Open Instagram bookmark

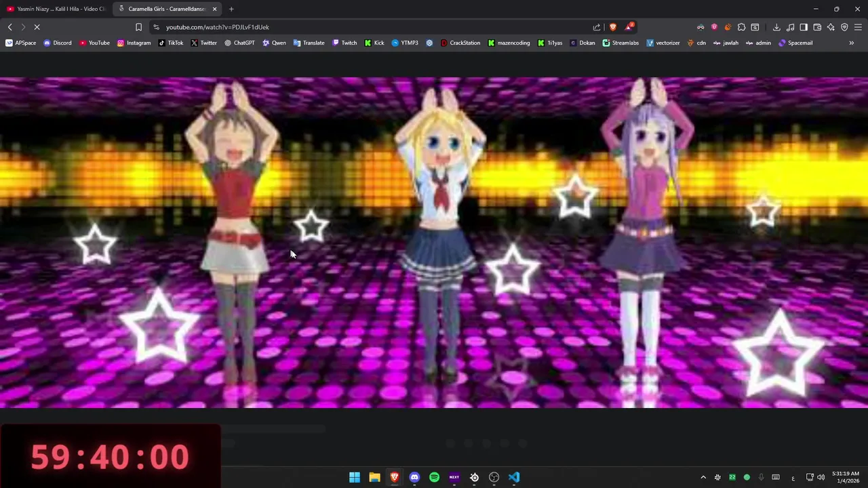[x=134, y=43]
